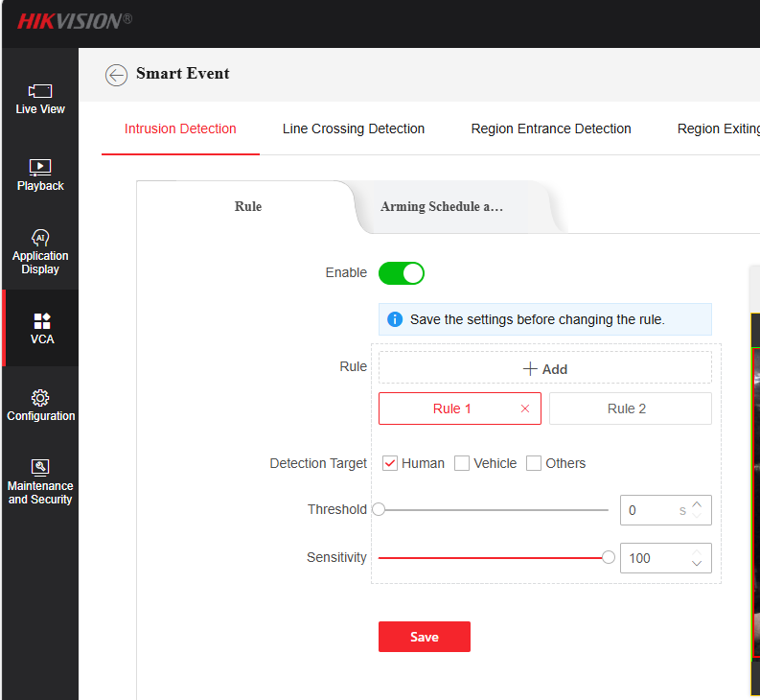Screen dimensions: 760x700
Task: Delete Rule 1 with the red X
Action: pos(525,408)
